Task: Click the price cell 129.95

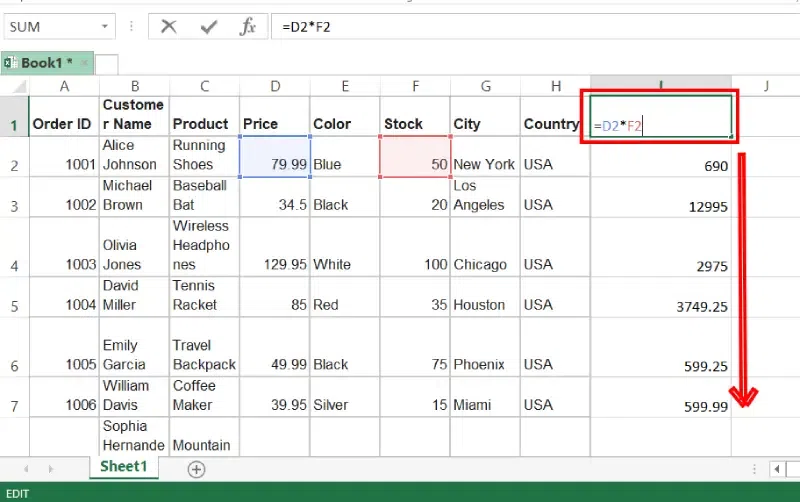Action: [x=275, y=247]
